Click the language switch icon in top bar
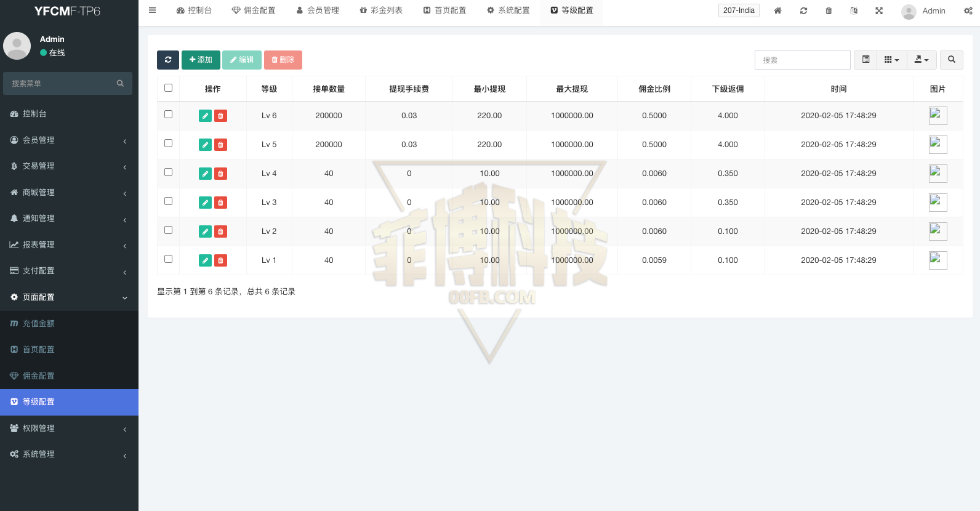This screenshot has width=980, height=511. pos(854,10)
